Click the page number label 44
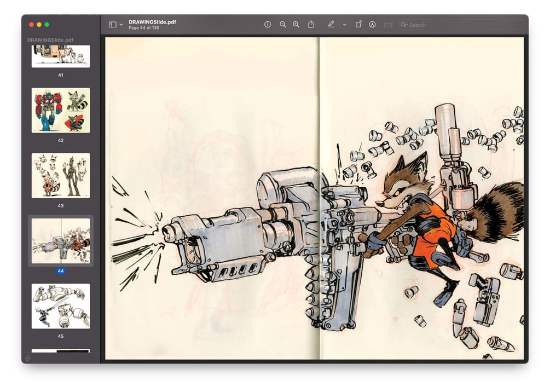This screenshot has width=550, height=392. pyautogui.click(x=61, y=271)
